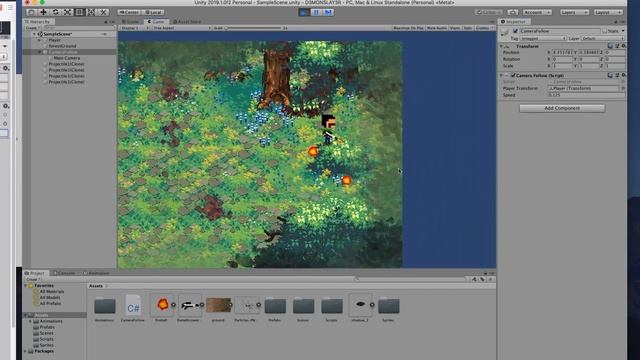Collapse the Transform component
Image resolution: width=640 pixels, height=360 pixels.
click(x=501, y=47)
